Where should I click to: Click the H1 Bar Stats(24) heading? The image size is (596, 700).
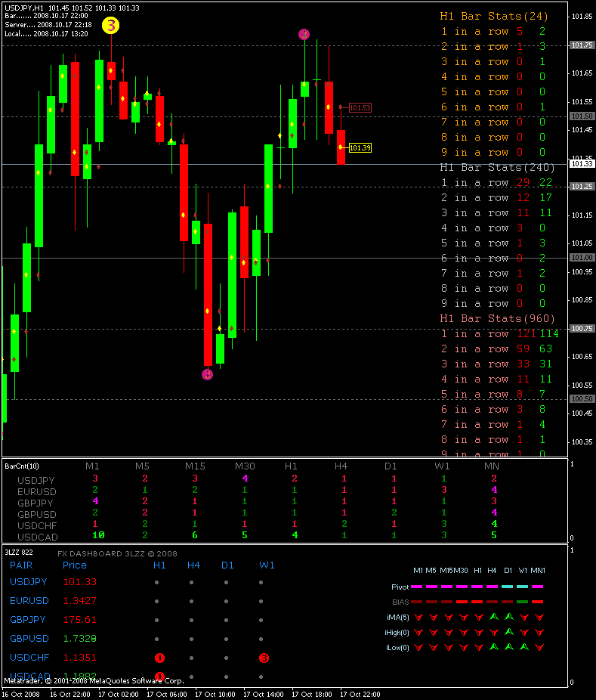494,16
